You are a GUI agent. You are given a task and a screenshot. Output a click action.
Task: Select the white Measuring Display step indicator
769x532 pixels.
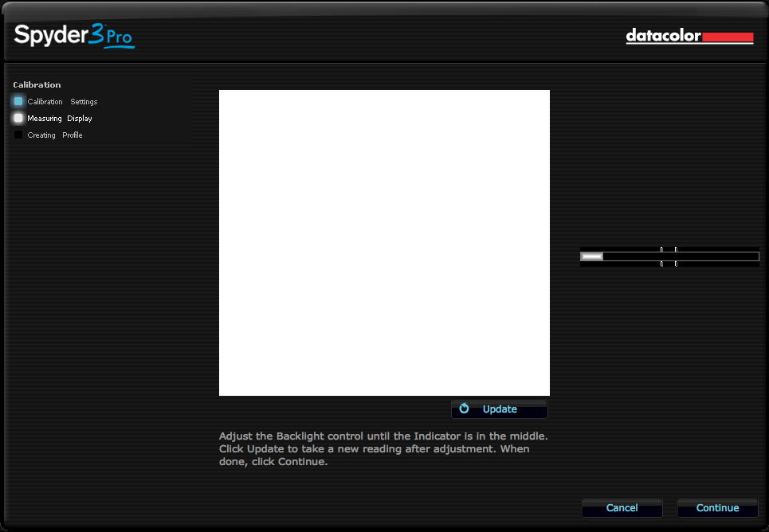coord(18,118)
